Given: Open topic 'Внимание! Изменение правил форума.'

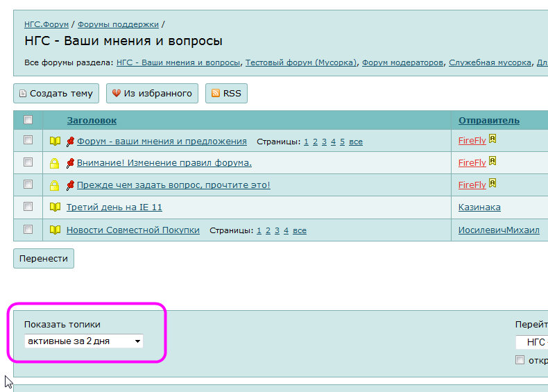Looking at the screenshot, I should coord(164,163).
